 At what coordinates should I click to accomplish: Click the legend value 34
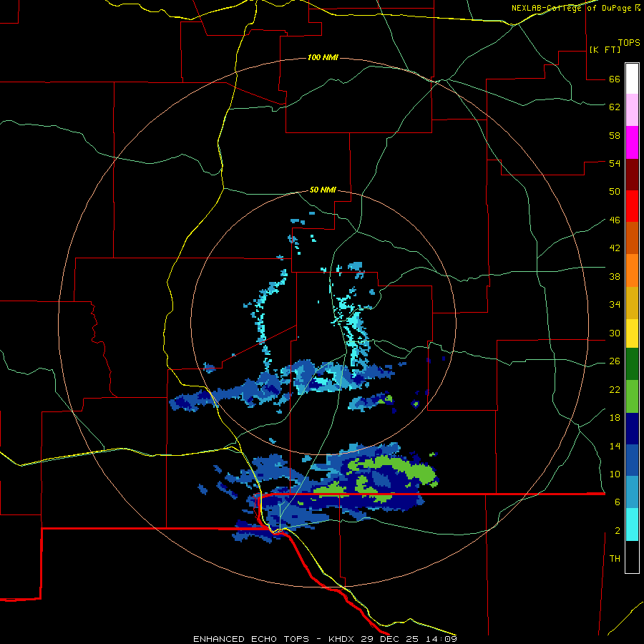click(615, 305)
